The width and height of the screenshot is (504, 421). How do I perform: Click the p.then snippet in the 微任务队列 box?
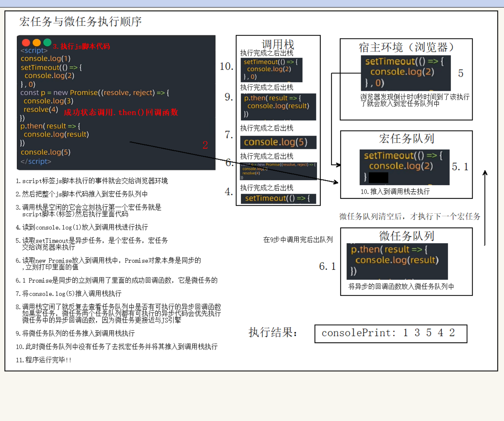[397, 261]
